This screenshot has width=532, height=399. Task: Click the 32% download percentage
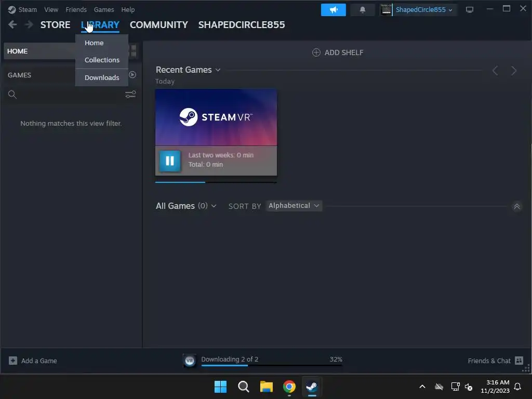336,360
